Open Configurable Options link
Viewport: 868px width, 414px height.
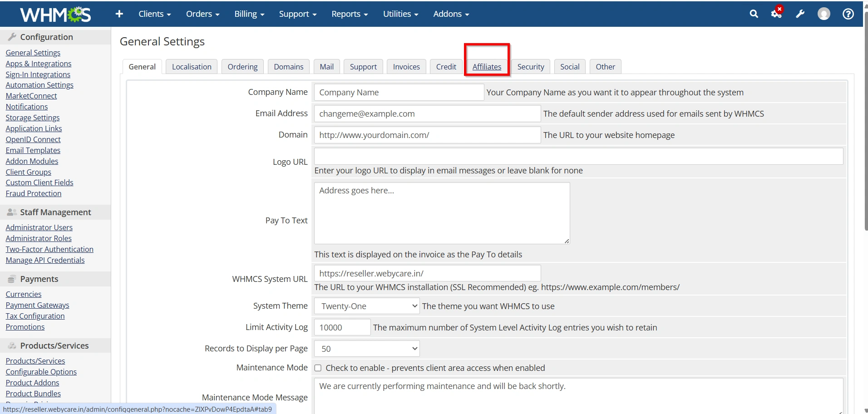(x=41, y=372)
